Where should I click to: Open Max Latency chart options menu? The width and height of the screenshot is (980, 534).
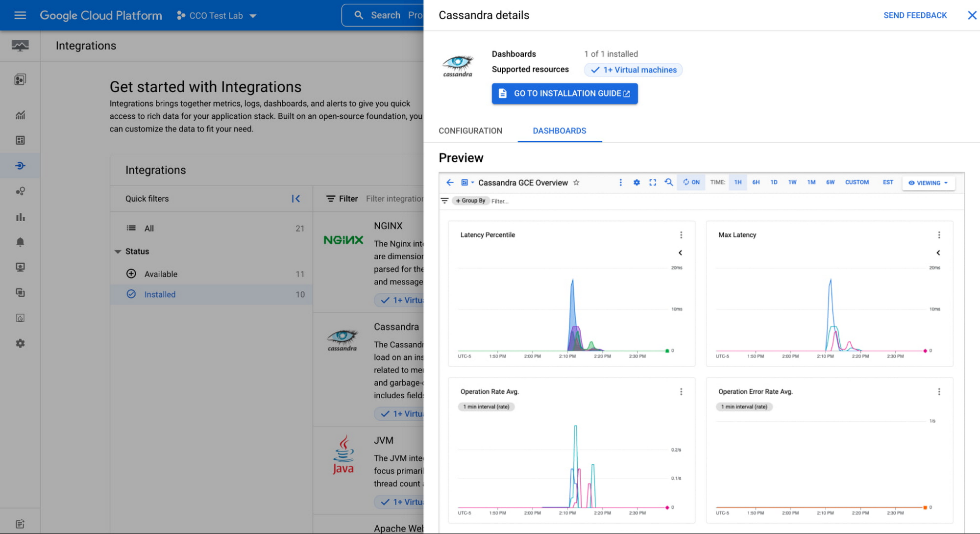coord(939,235)
